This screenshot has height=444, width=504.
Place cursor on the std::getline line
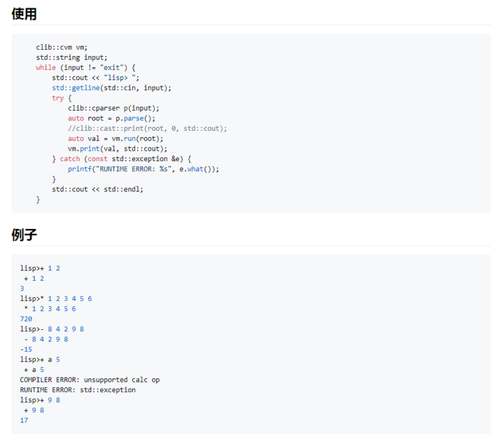[x=111, y=88]
